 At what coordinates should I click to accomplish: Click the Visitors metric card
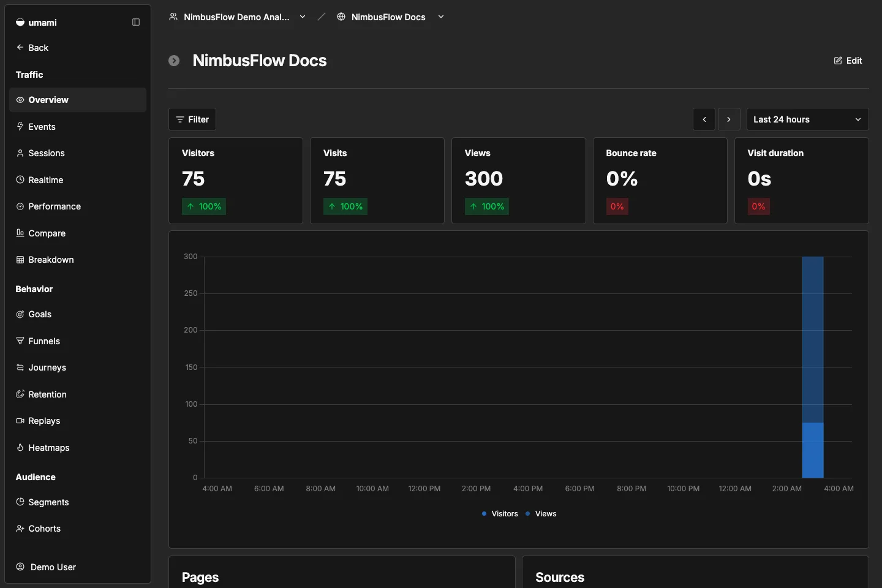pos(236,181)
